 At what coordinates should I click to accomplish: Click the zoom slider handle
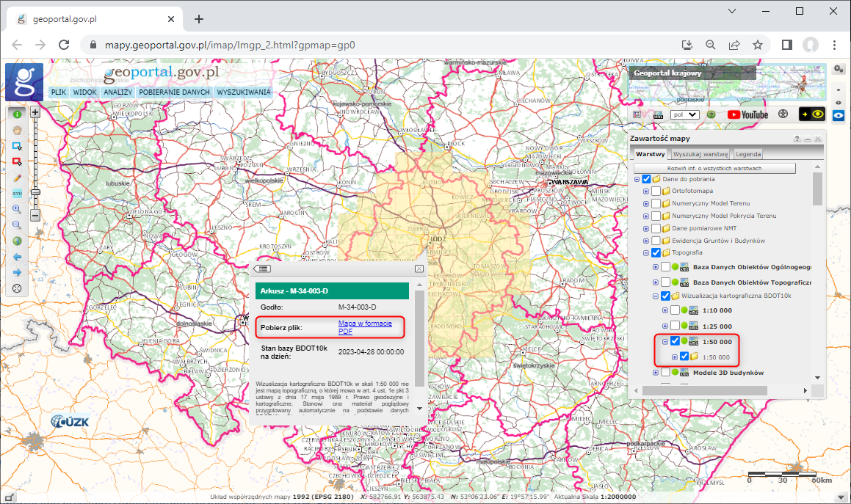pos(36,191)
